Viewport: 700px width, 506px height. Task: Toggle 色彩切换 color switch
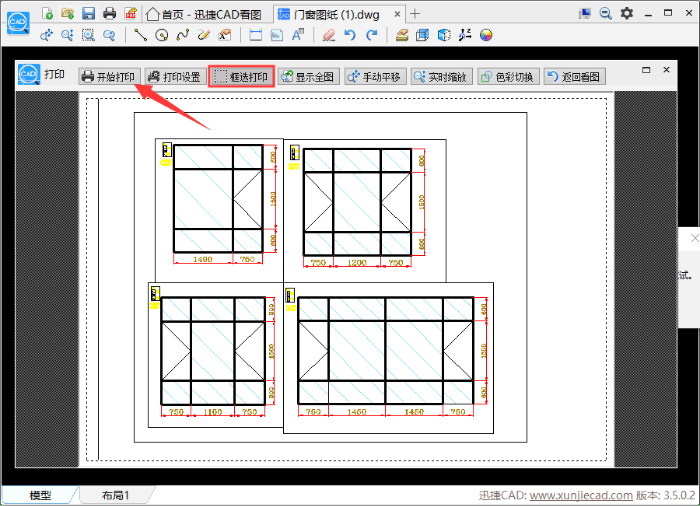click(508, 77)
